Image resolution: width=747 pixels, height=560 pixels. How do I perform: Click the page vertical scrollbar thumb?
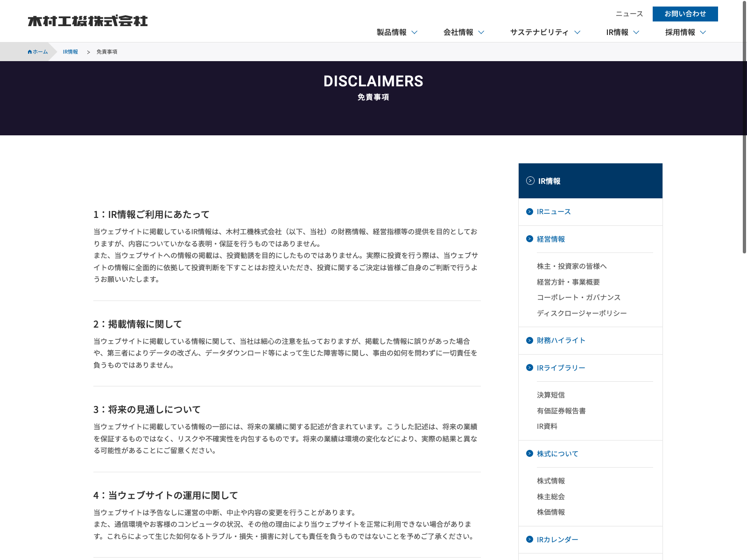pyautogui.click(x=744, y=127)
